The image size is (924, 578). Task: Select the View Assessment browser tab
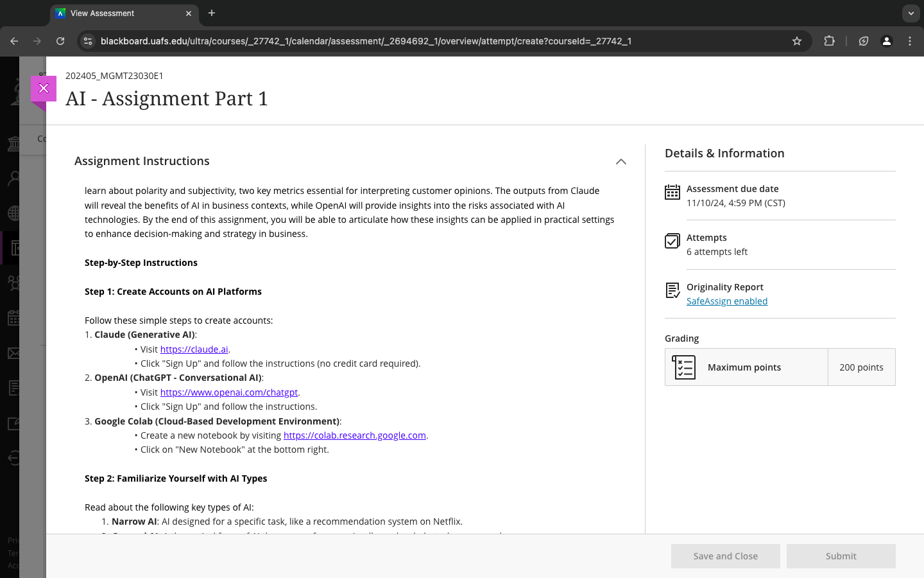coord(124,13)
